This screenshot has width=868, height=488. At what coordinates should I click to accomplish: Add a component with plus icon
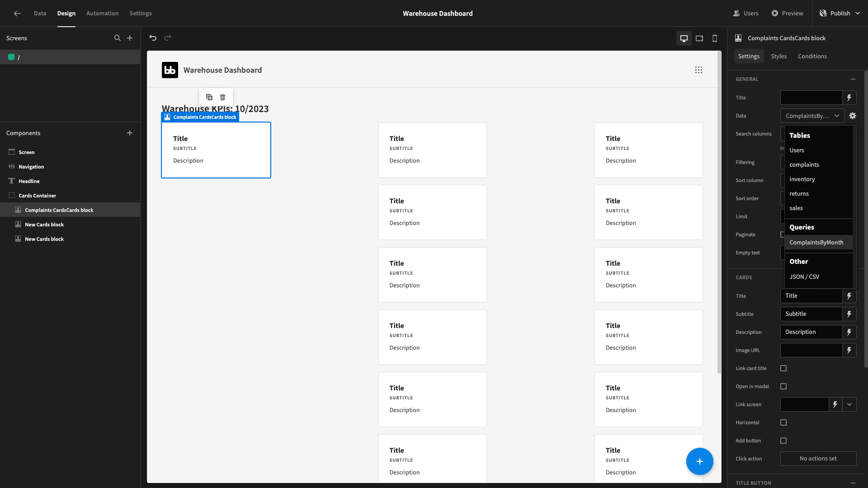(130, 133)
